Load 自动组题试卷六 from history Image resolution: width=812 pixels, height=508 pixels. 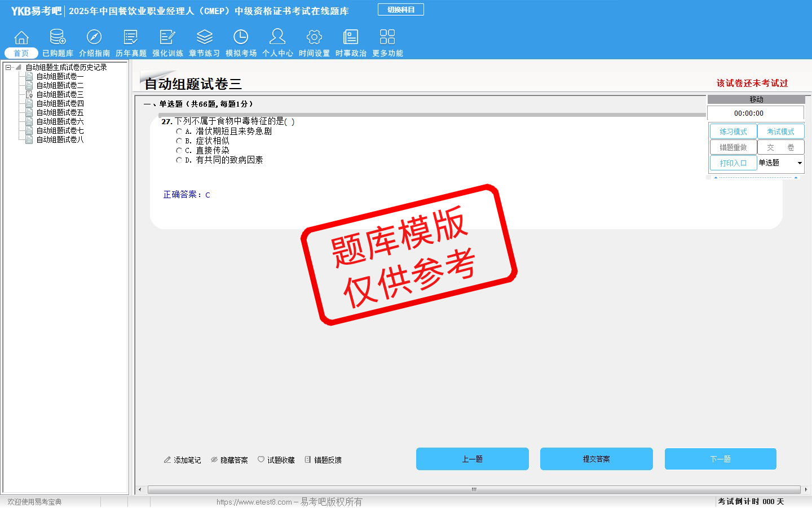[x=60, y=121]
